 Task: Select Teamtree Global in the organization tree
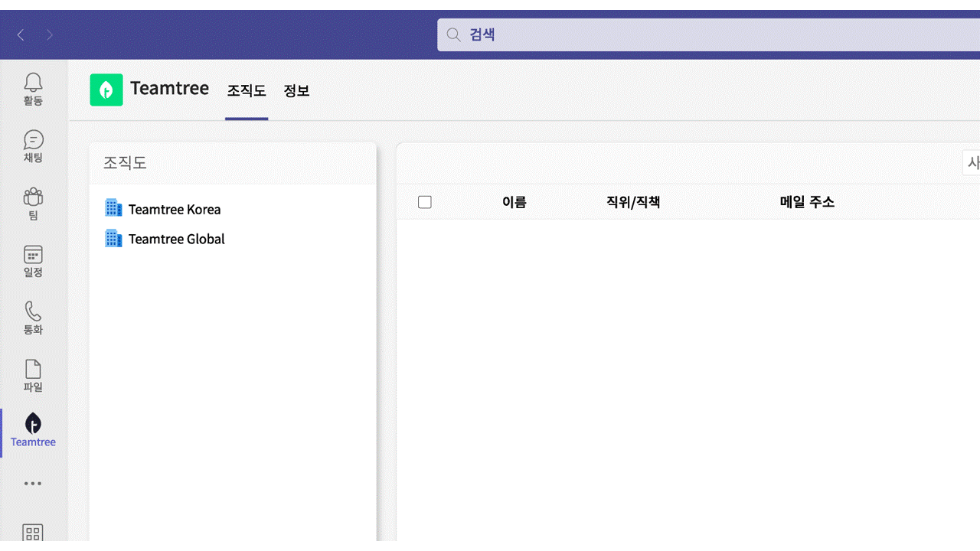coord(177,239)
